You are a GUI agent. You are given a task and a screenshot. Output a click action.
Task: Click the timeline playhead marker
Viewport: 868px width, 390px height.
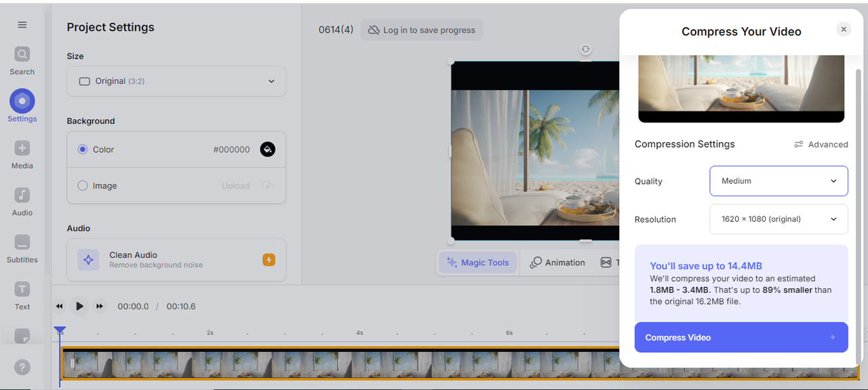pyautogui.click(x=60, y=331)
